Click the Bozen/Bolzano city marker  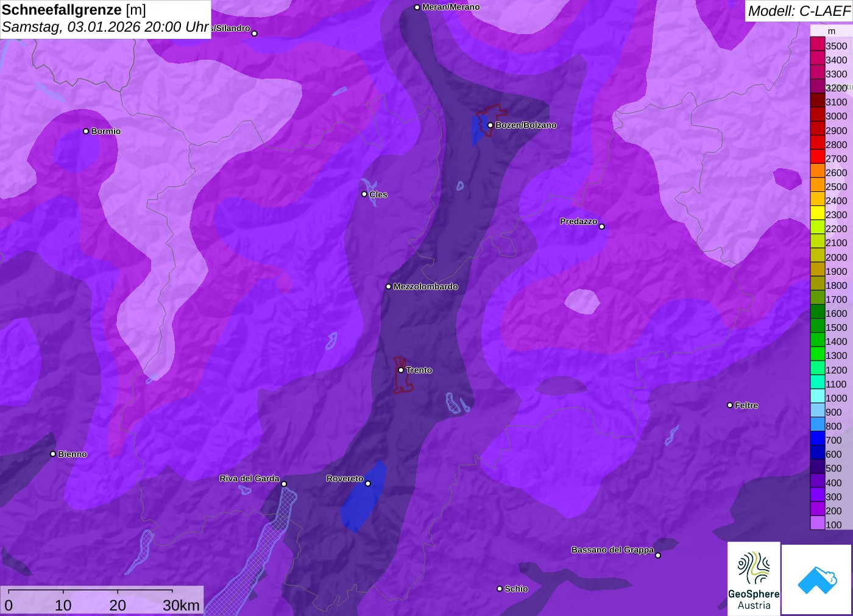tap(490, 126)
